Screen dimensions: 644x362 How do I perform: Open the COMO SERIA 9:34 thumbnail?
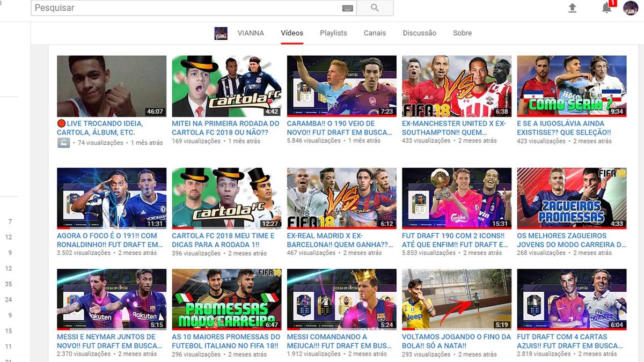[572, 86]
